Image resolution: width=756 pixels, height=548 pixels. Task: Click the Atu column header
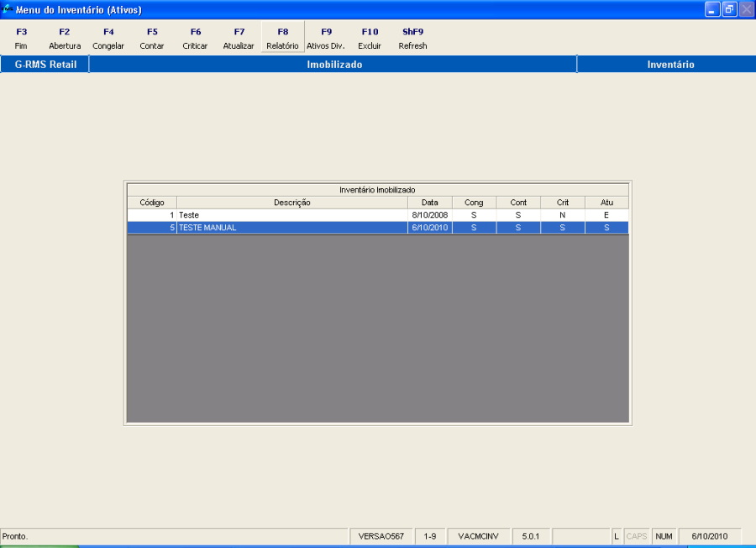(x=607, y=203)
